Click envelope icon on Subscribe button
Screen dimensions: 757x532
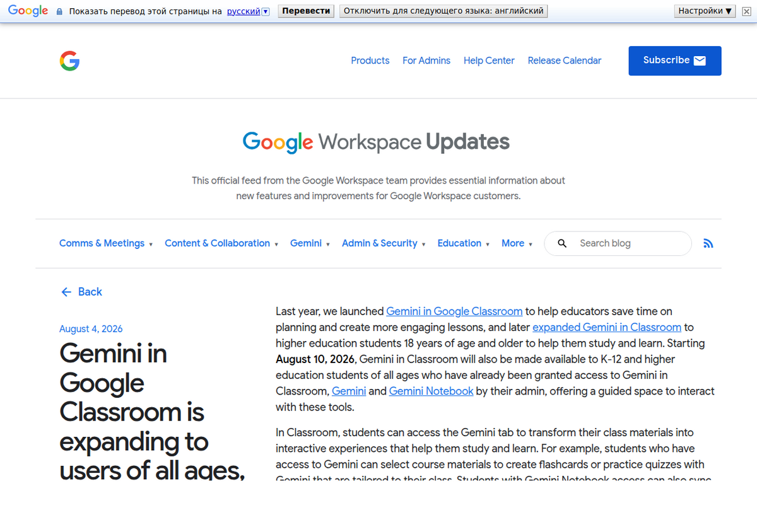point(700,61)
